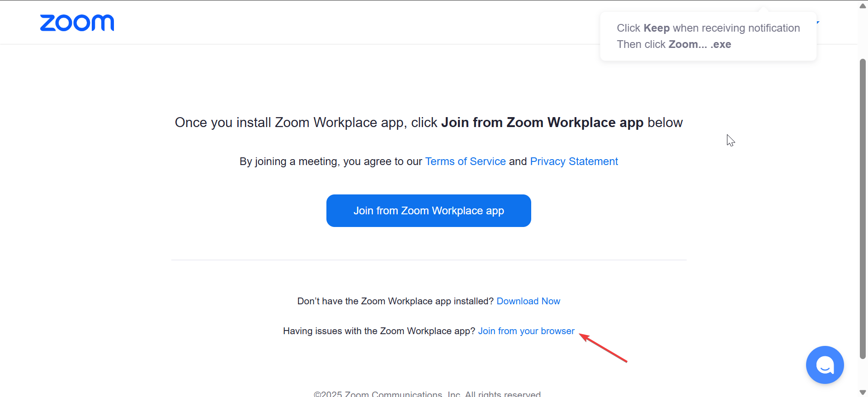868x397 pixels.
Task: Click "Having issues with the Zoom Workplace app?" text
Action: point(379,331)
